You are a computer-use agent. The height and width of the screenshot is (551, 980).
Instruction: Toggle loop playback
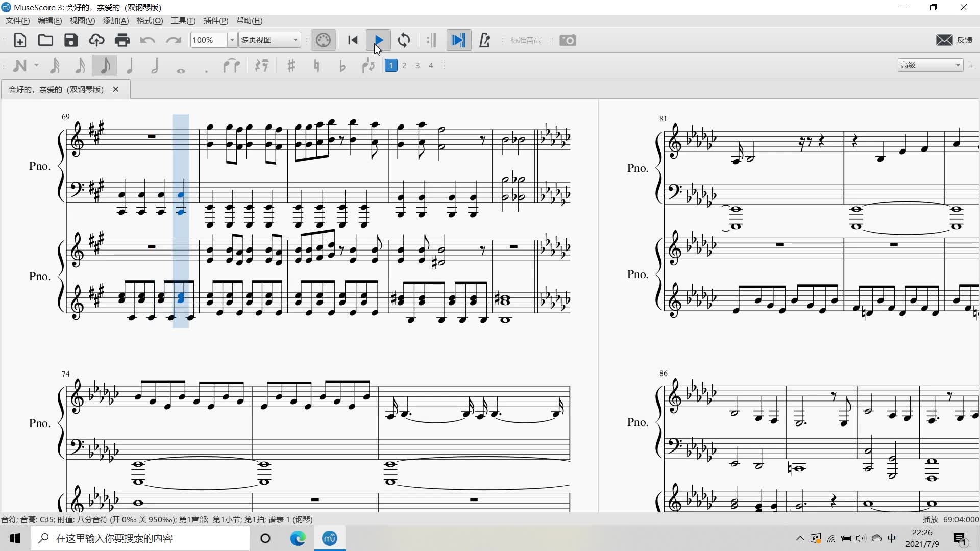click(404, 40)
